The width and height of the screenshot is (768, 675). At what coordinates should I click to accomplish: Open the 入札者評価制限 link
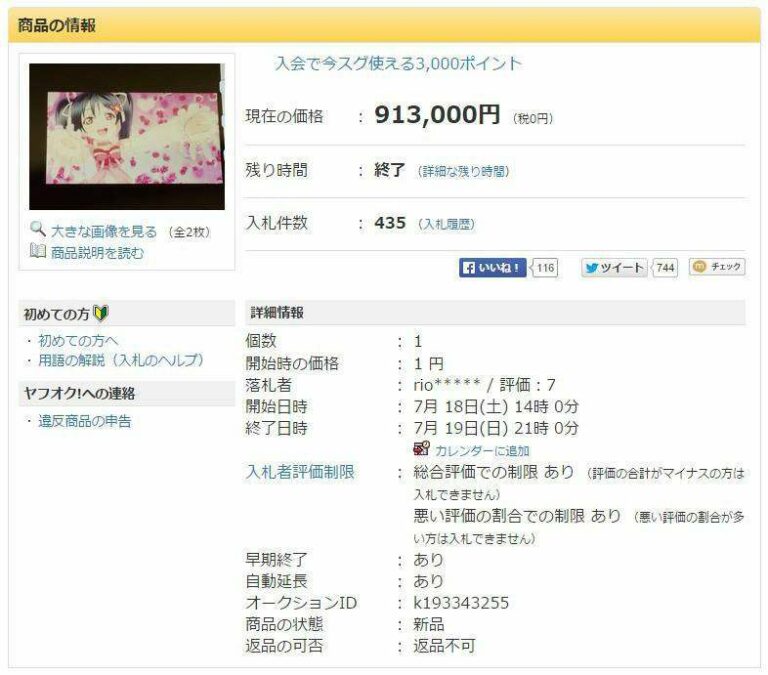coord(300,472)
